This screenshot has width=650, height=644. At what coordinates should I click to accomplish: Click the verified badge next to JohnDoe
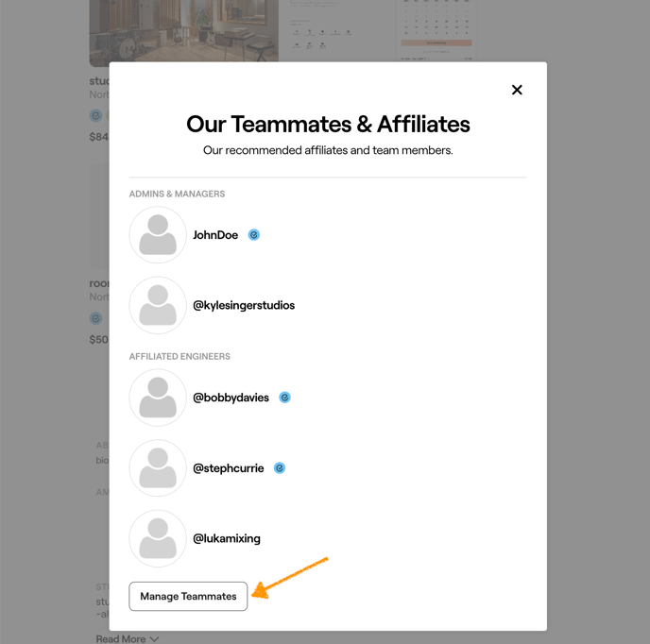tap(254, 235)
